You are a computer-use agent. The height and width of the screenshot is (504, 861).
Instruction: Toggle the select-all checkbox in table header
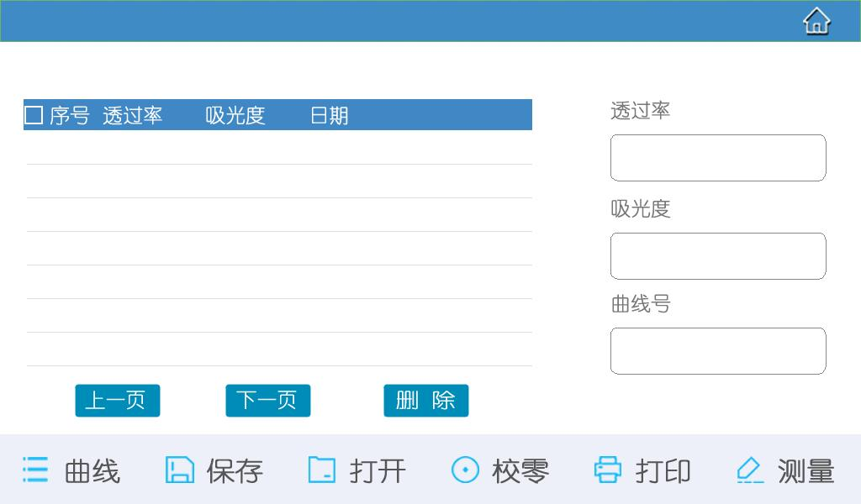(34, 115)
